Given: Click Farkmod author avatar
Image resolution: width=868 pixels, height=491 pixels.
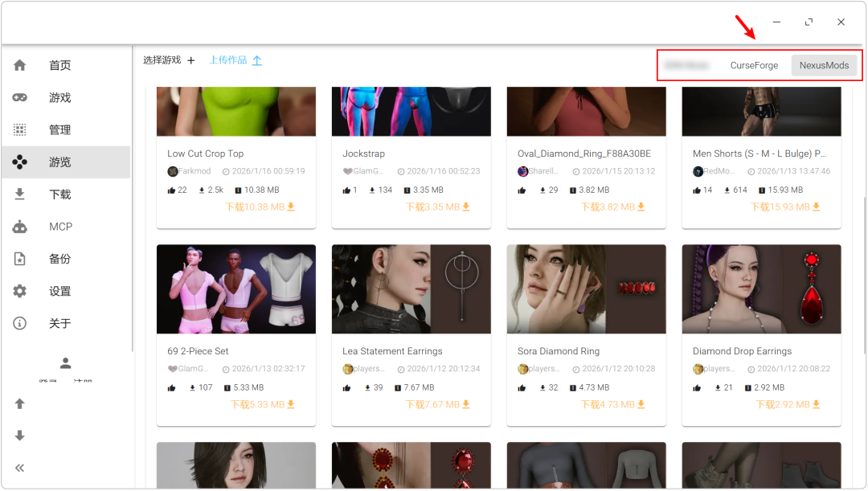Looking at the screenshot, I should pos(173,172).
